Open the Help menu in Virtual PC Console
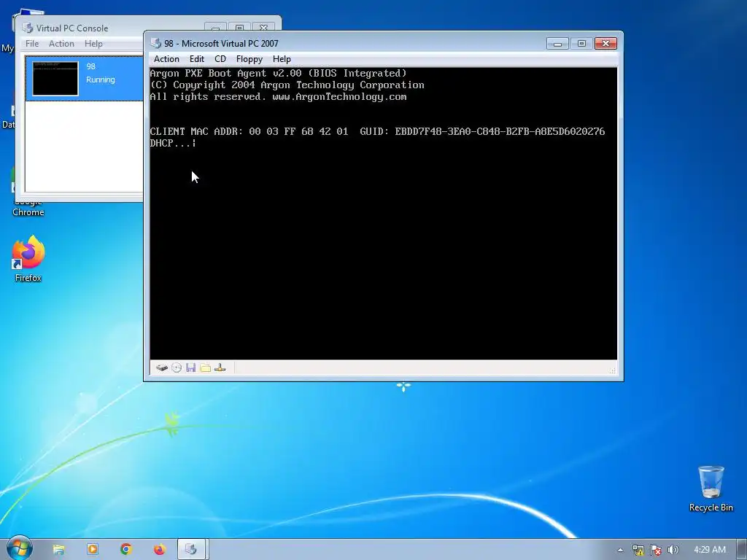 [x=93, y=43]
